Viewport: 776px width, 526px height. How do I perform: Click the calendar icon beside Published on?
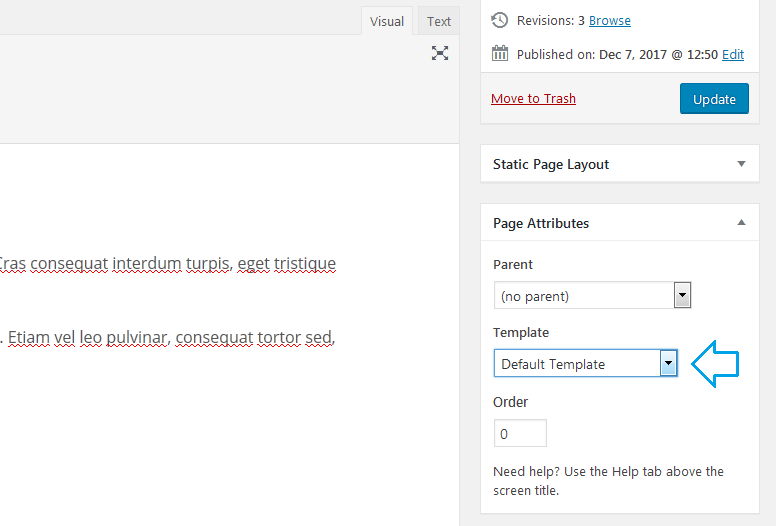499,53
